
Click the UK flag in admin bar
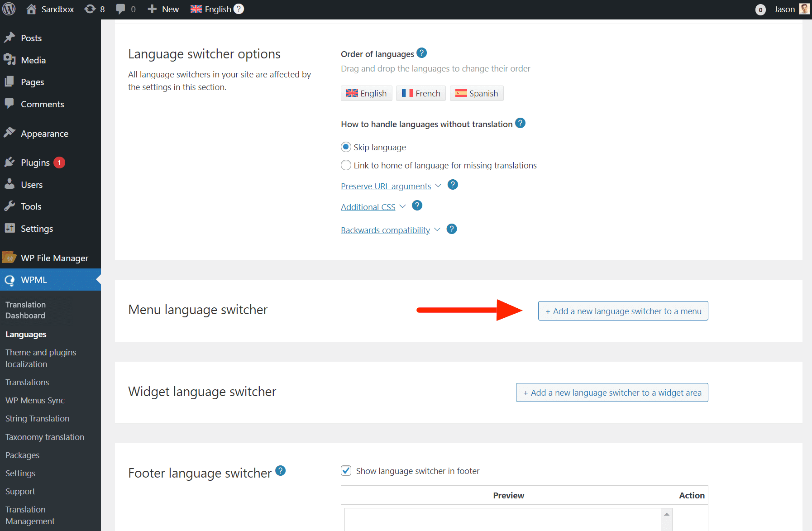click(x=196, y=9)
